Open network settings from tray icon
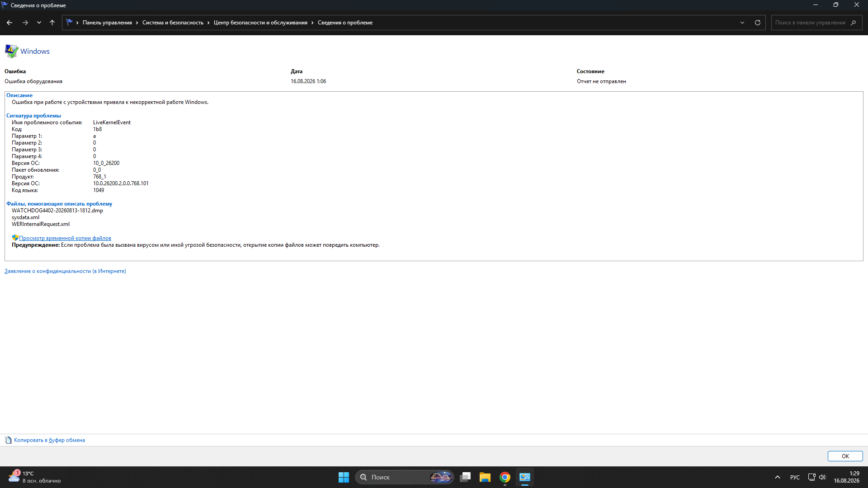This screenshot has width=868, height=488. pos(811,477)
